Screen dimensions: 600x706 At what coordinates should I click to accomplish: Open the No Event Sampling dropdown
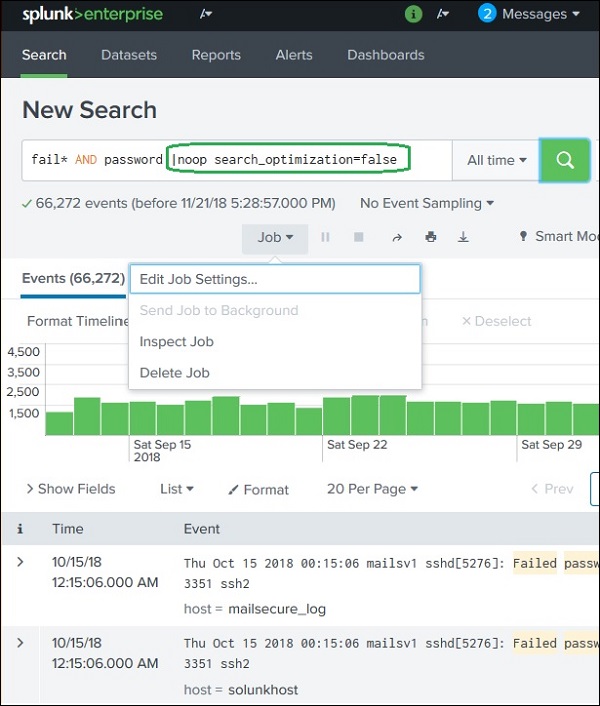427,203
